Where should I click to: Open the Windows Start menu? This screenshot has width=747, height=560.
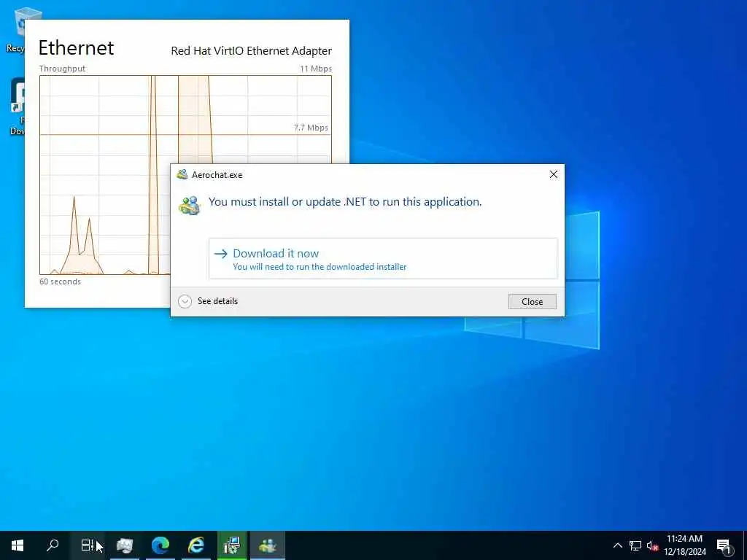18,545
